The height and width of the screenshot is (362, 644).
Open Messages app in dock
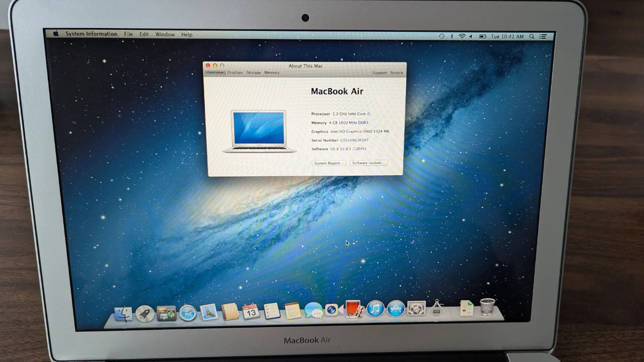coord(314,310)
